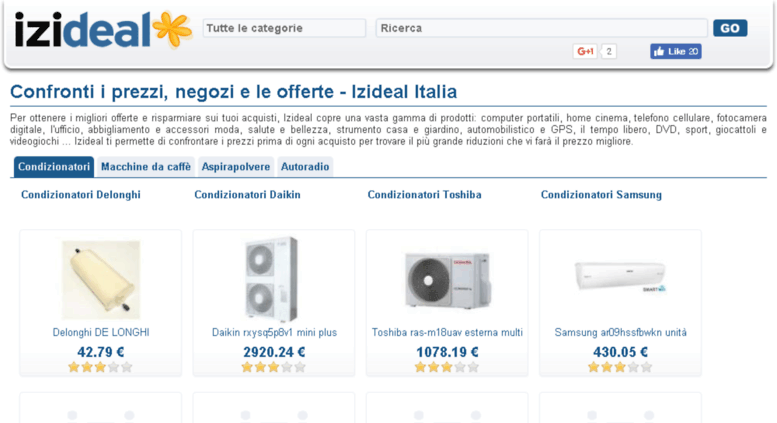Image resolution: width=777 pixels, height=423 pixels.
Task: Open the Condizionatori Delonghi link
Action: (81, 195)
